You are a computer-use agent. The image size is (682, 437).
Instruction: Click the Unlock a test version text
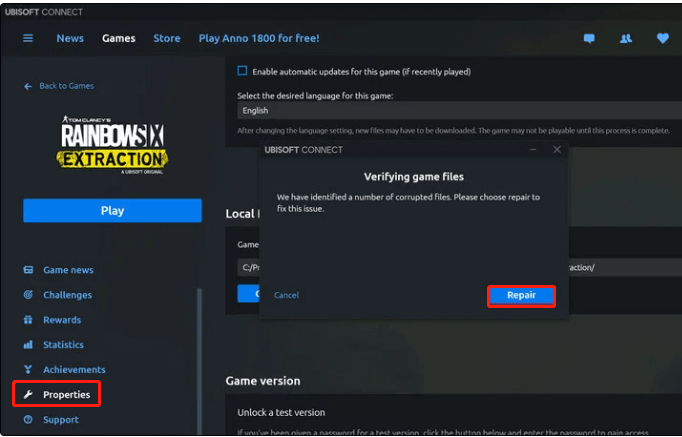(281, 413)
